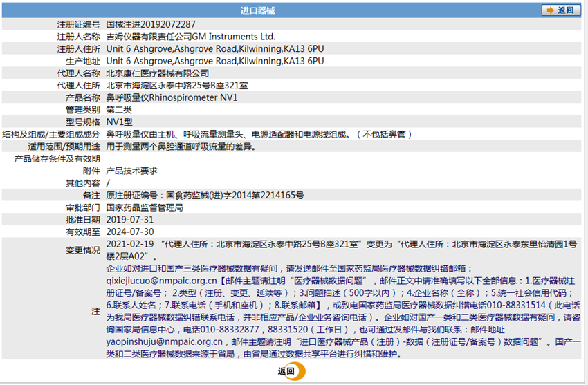Click the 生产地址 label
This screenshot has height=385, width=588.
(83, 62)
